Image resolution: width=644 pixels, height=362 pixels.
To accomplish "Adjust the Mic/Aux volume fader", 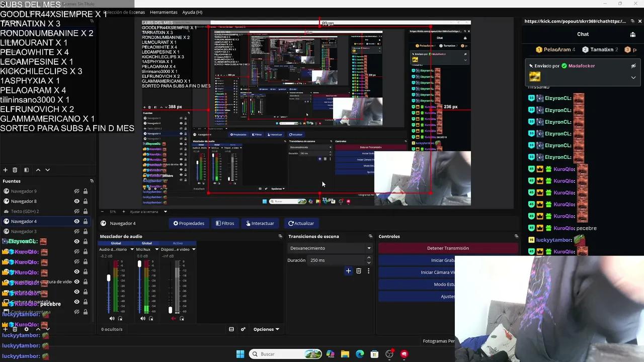I will pos(140,264).
